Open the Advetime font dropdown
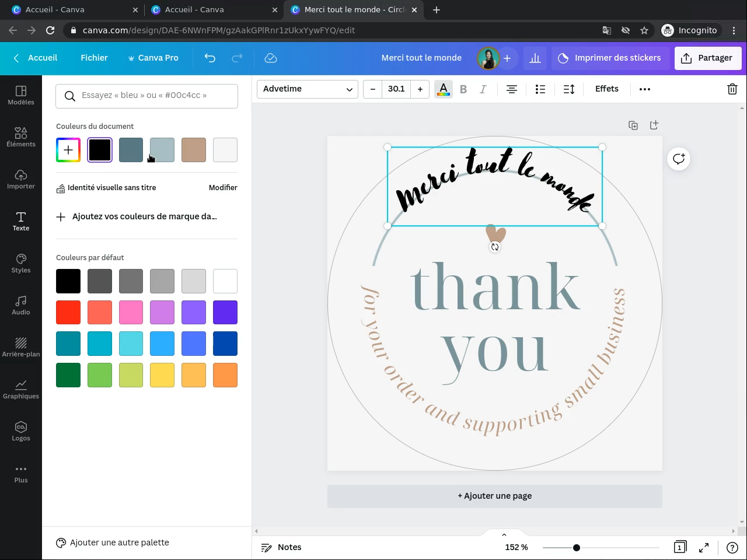Screen dimensions: 747x560 click(308, 89)
